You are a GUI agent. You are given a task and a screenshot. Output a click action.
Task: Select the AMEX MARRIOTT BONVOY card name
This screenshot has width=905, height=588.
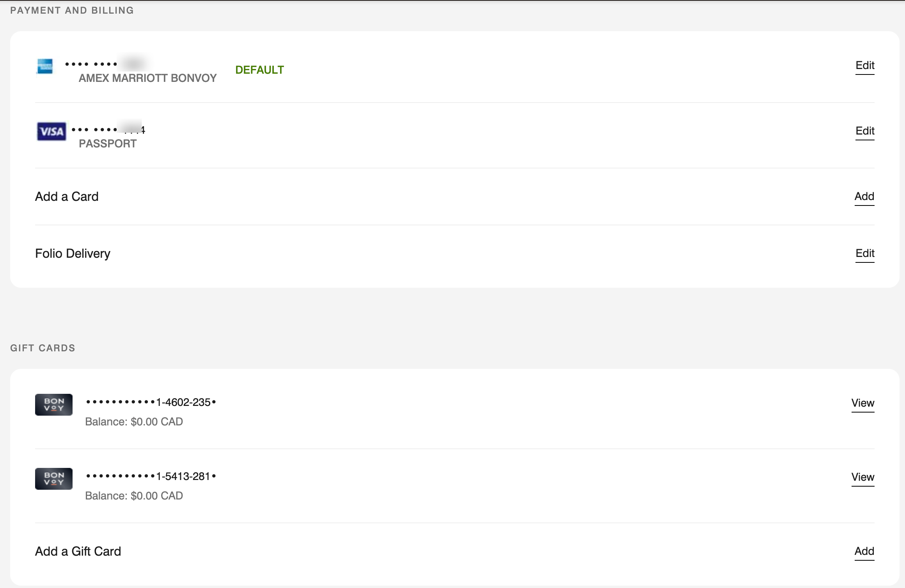coord(147,78)
